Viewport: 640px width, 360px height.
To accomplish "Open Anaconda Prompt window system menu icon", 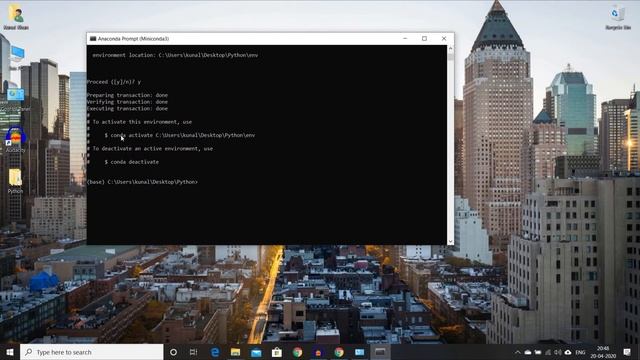I will click(93, 39).
